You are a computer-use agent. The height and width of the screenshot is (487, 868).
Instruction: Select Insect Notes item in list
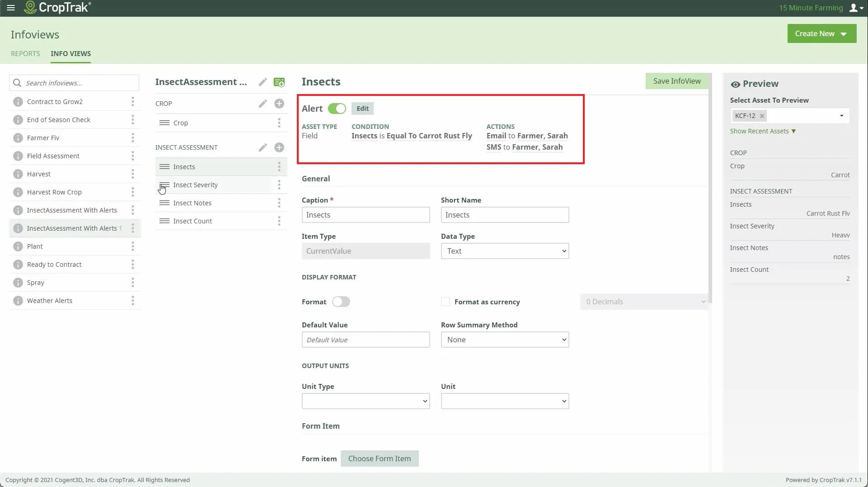(x=221, y=203)
